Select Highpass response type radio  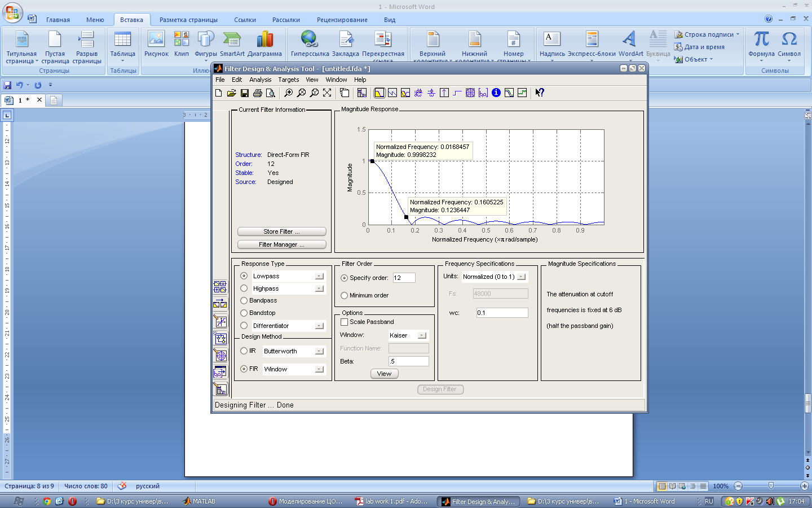tap(244, 288)
